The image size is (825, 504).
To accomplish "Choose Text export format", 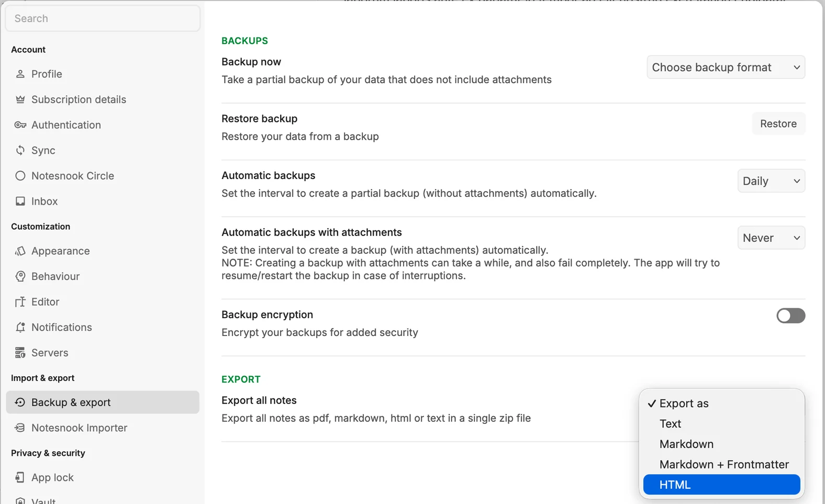I will tap(722, 424).
